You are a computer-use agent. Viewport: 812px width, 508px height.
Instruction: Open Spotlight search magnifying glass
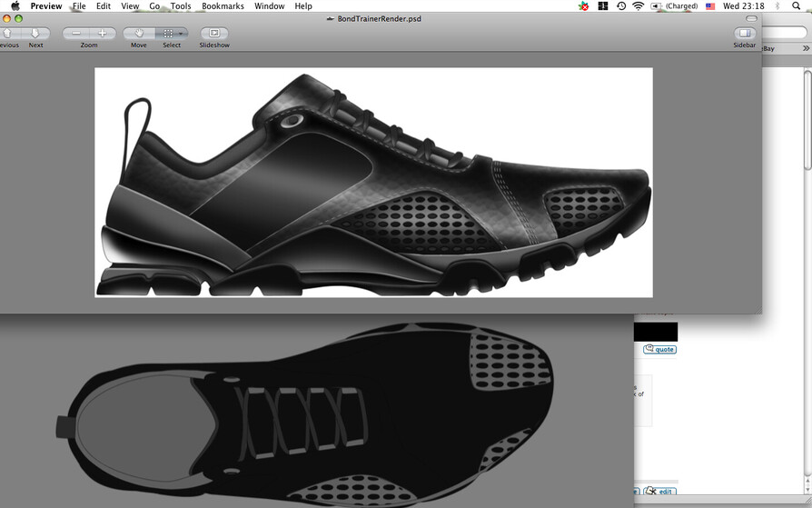coord(797,6)
